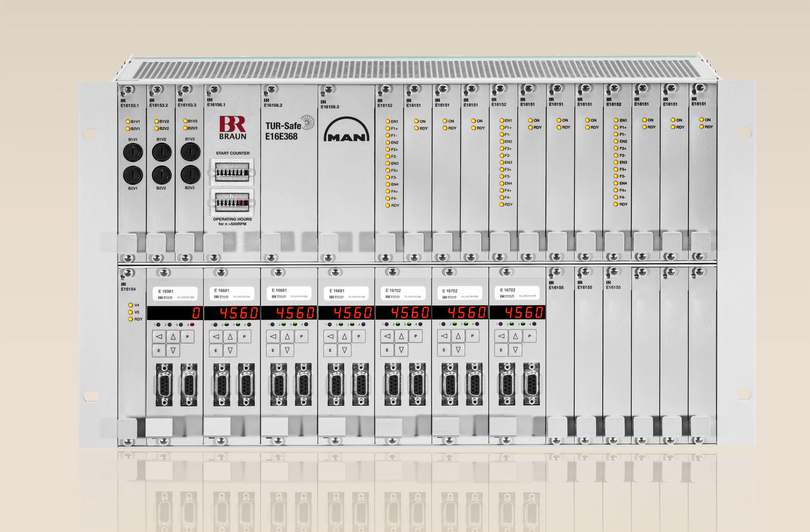
Task: Click the E16153.1 module label
Action: pos(130,105)
